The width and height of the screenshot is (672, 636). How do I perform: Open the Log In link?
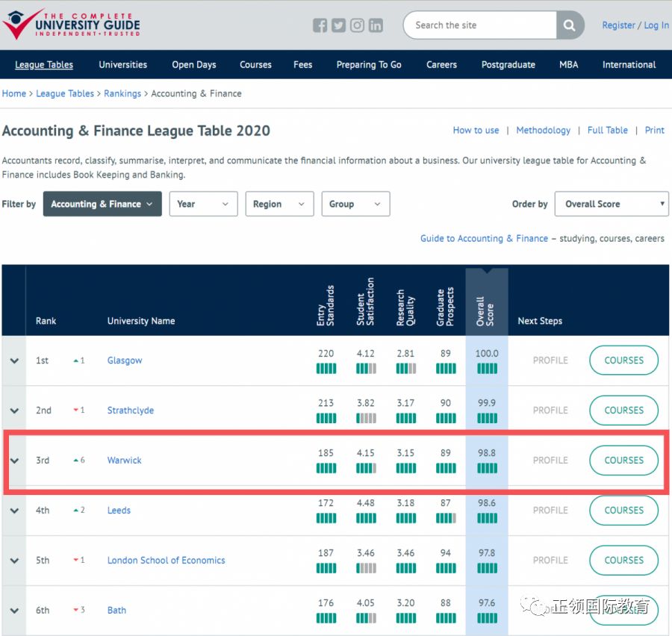coord(656,25)
